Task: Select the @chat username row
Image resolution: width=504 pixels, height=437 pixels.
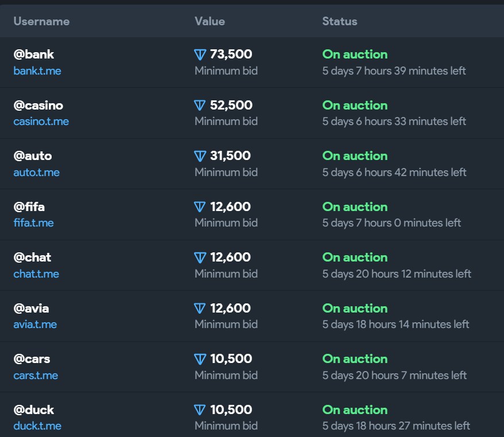Action: 33,257
